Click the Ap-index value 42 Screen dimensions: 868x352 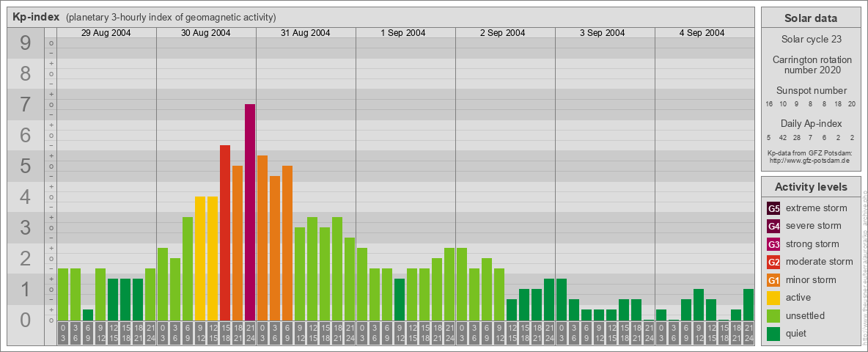coord(783,137)
